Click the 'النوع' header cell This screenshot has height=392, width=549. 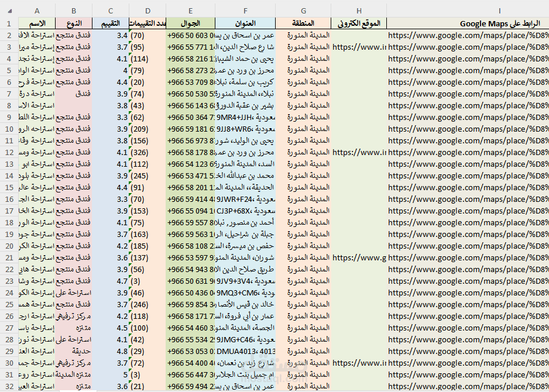click(74, 23)
